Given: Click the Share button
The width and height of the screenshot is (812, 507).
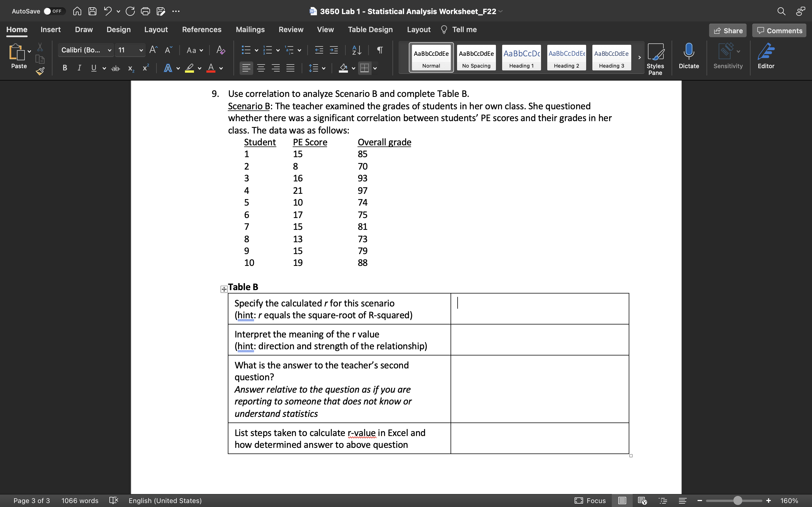Looking at the screenshot, I should point(728,30).
